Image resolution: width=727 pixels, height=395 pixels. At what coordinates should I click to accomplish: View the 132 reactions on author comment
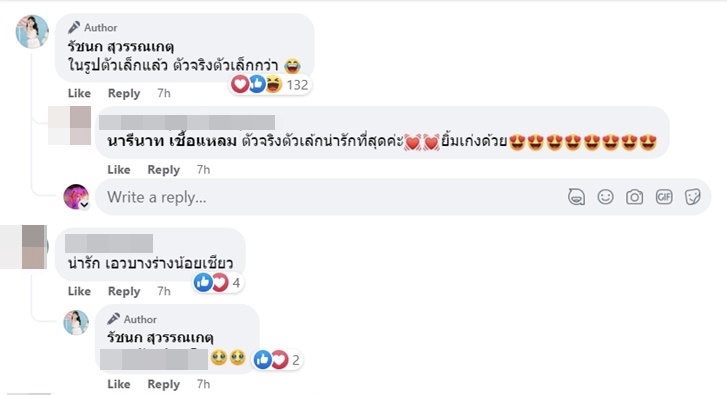coord(270,85)
